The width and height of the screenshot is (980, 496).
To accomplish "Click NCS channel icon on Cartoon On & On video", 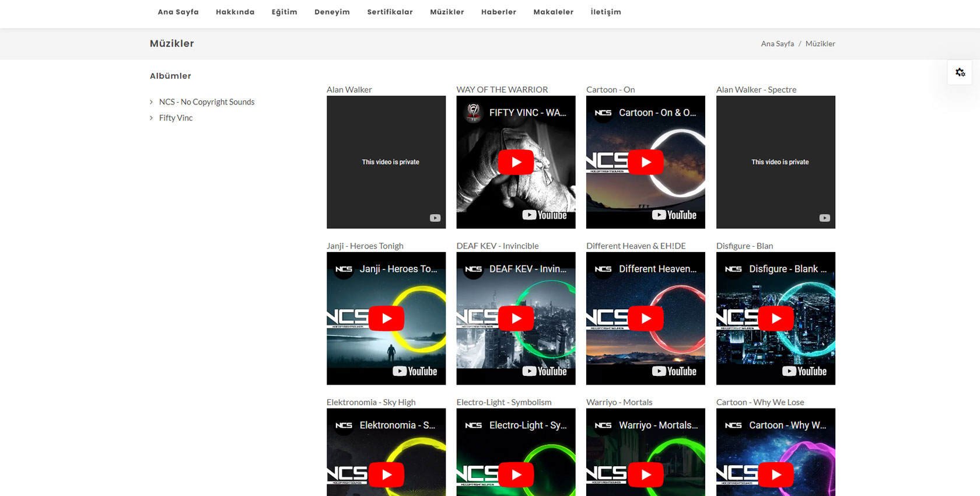I will pos(603,113).
